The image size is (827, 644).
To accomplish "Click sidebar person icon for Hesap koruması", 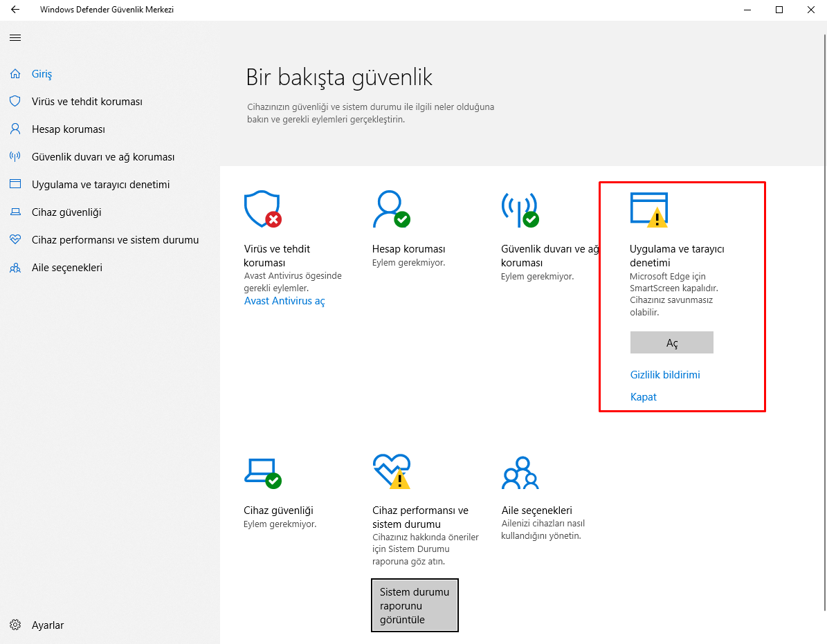I will (15, 129).
